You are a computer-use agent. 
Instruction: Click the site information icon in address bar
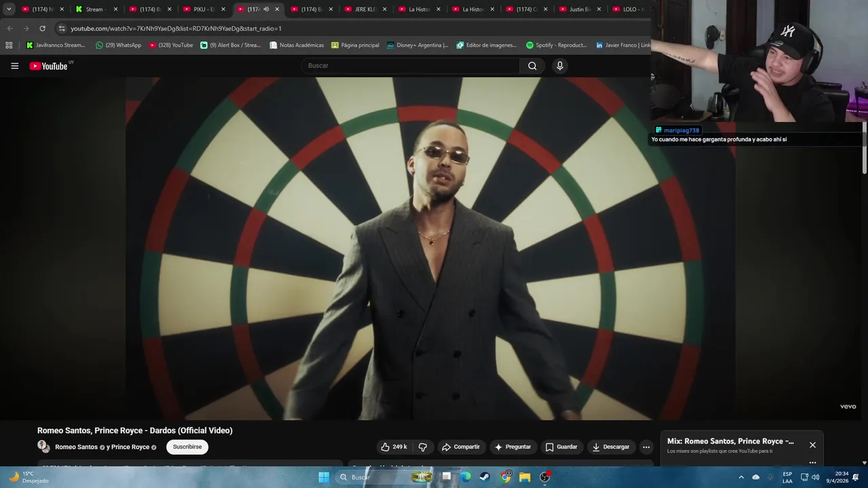tap(62, 28)
